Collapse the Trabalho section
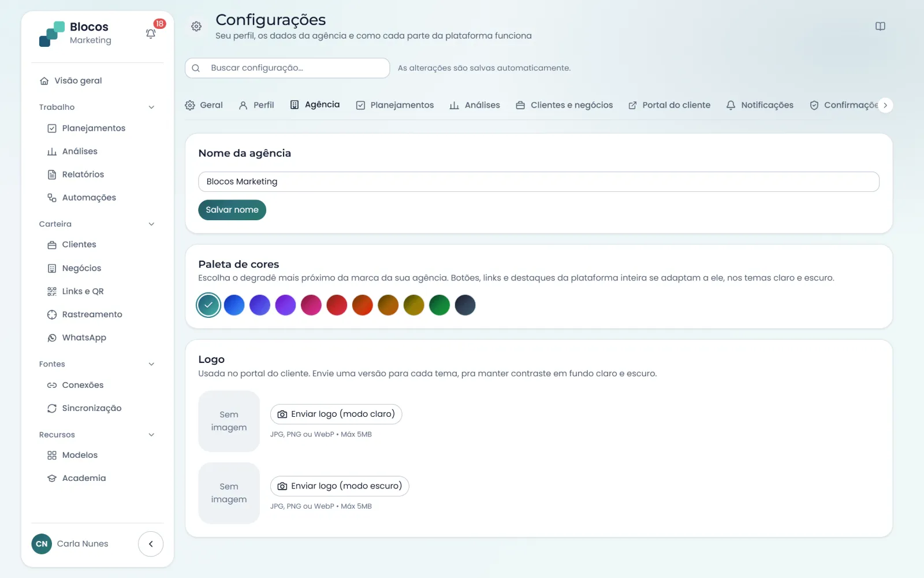Image resolution: width=924 pixels, height=578 pixels. 151,107
